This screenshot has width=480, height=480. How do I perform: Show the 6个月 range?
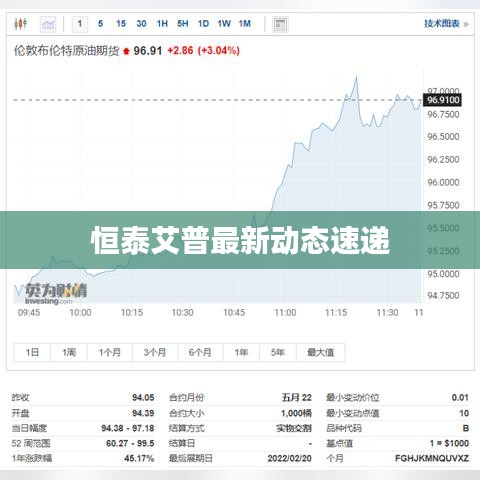(200, 352)
